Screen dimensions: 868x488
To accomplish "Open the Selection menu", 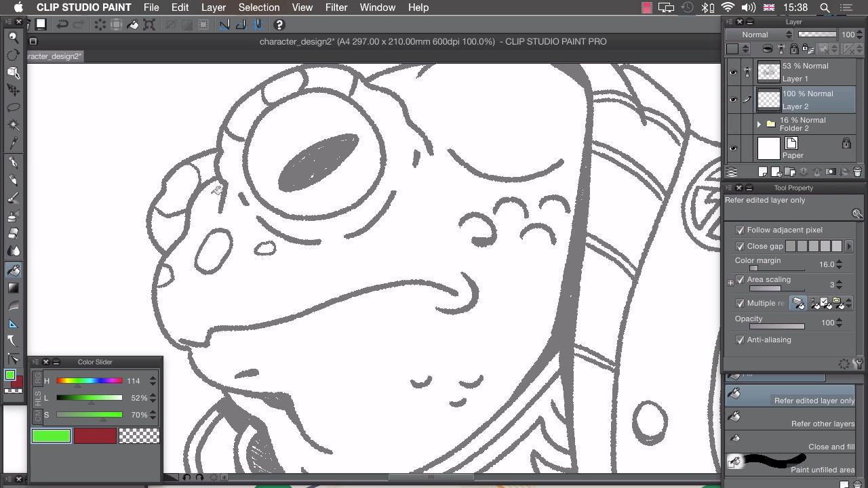I will point(259,7).
